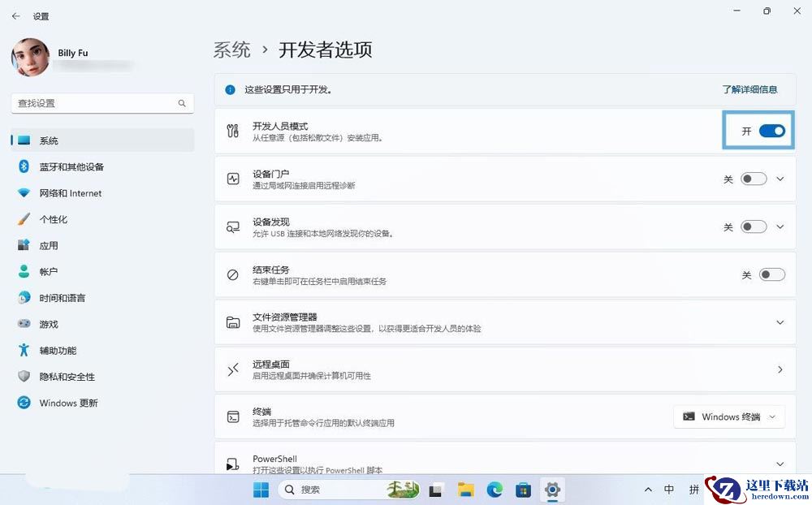Click the 文件资源管理器 folder icon
Screen dimensions: 812x505
tap(233, 322)
